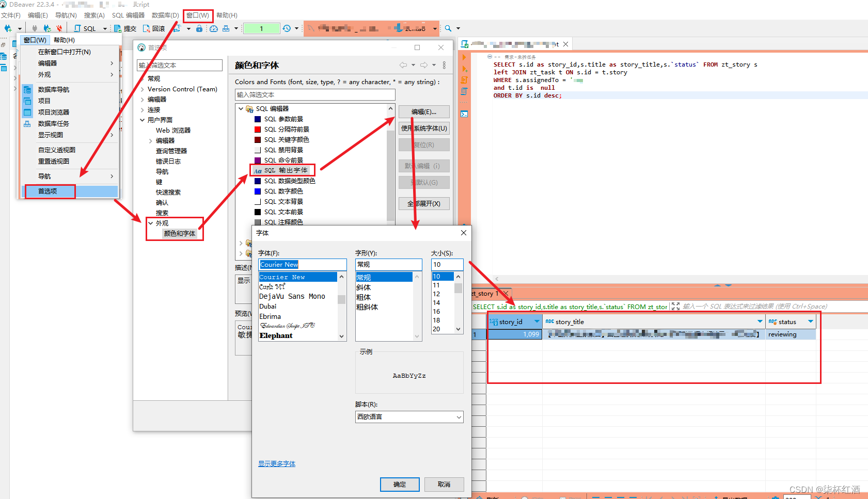Click the 字体 font name input field

pos(303,265)
